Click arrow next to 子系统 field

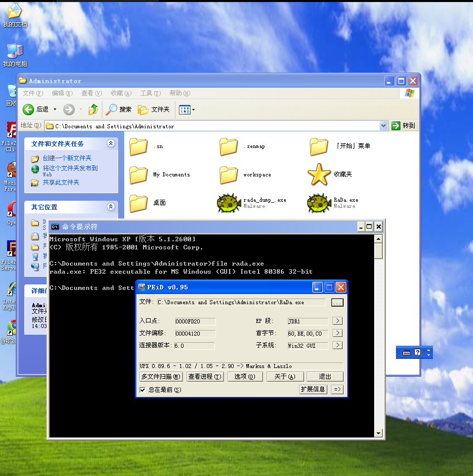tap(338, 345)
